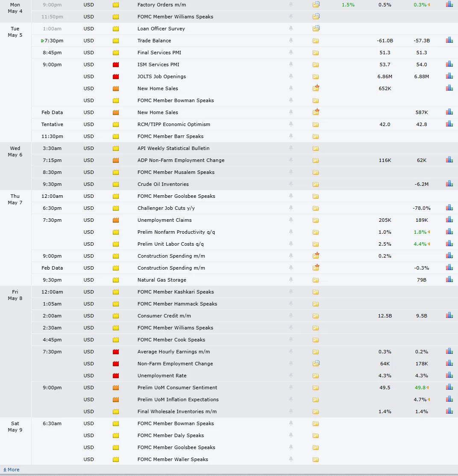Click red impact icon for JOLTS Job Openings
Viewport: 458px width, 476px height.
pos(116,76)
